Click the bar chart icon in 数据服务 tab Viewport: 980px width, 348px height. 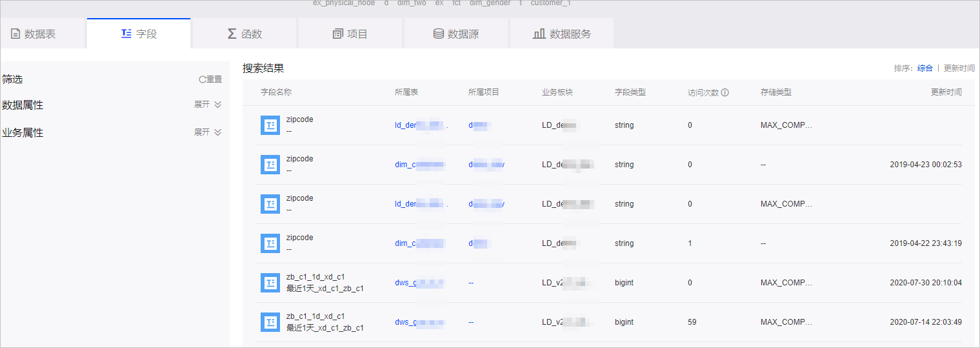539,34
